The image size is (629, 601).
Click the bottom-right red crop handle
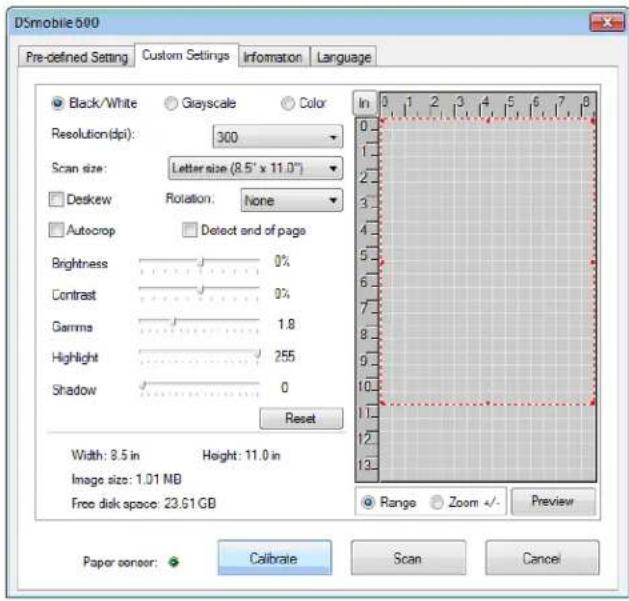[x=593, y=402]
